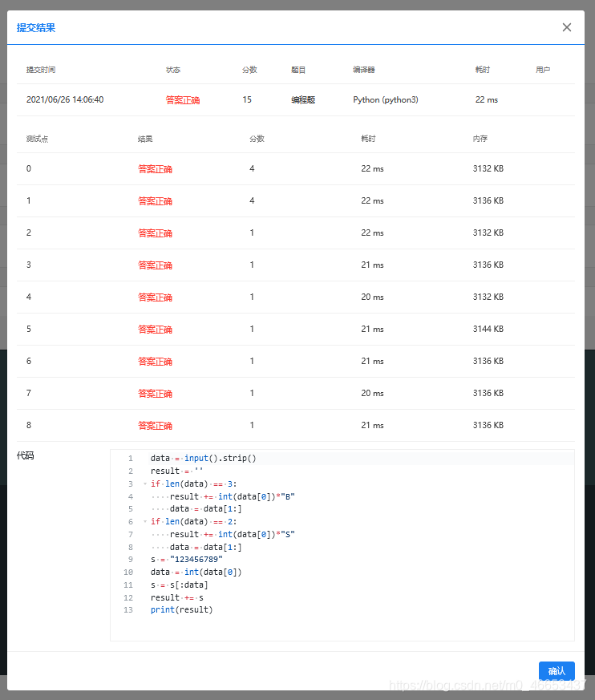Click the 测试点 column header
This screenshot has width=595, height=700.
(37, 139)
